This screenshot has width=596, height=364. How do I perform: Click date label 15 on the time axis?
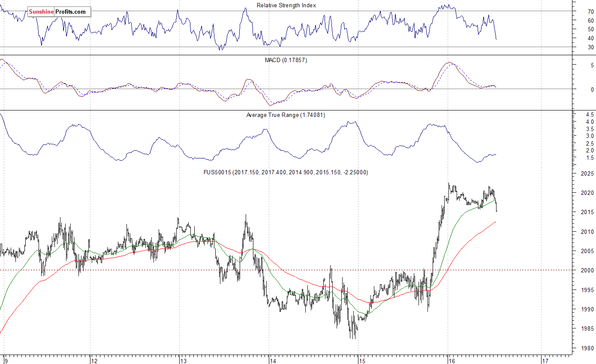pyautogui.click(x=363, y=360)
